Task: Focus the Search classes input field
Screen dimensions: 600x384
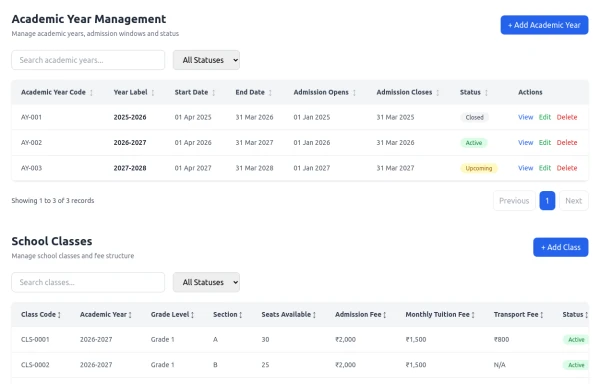Action: [x=88, y=282]
